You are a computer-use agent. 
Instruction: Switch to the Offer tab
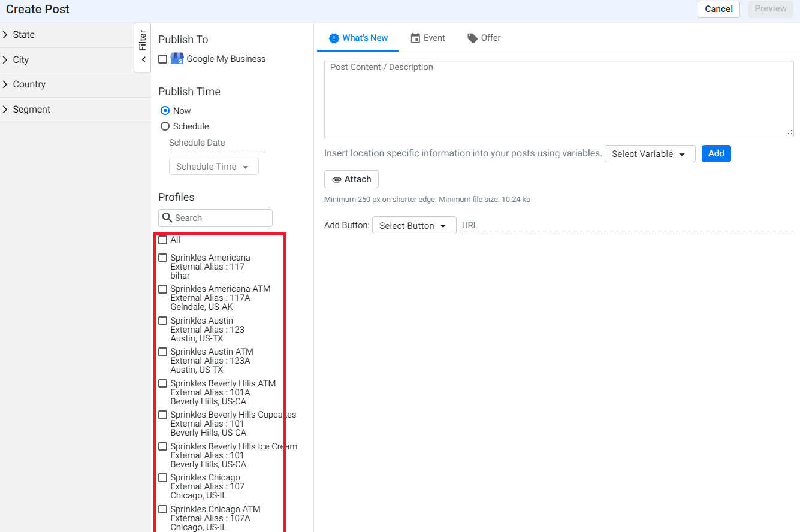[x=484, y=38]
